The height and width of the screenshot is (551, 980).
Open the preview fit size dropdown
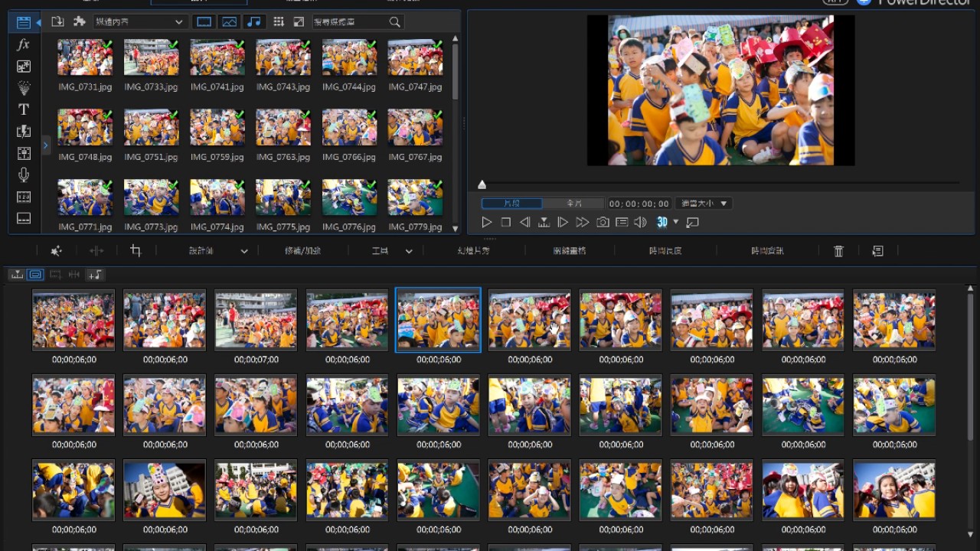[x=704, y=204]
